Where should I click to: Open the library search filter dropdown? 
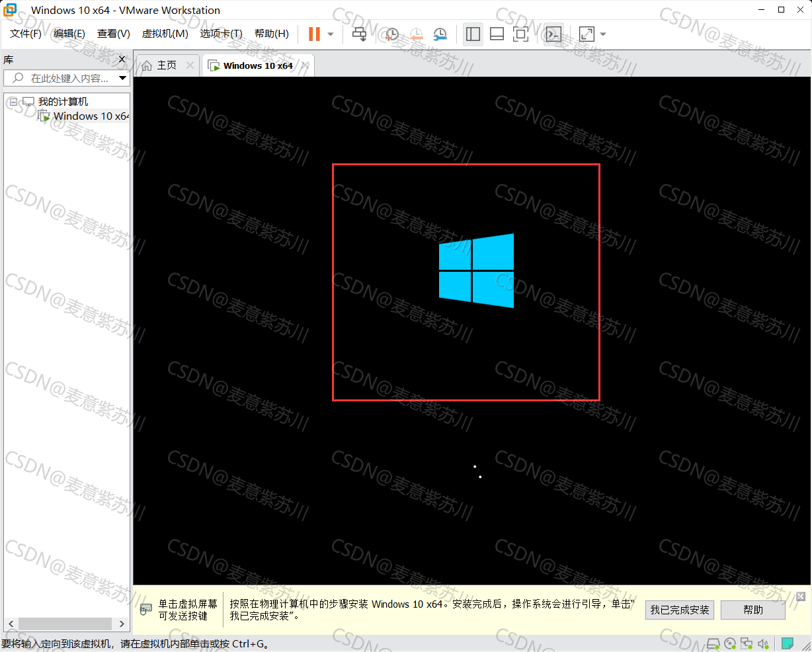point(123,78)
